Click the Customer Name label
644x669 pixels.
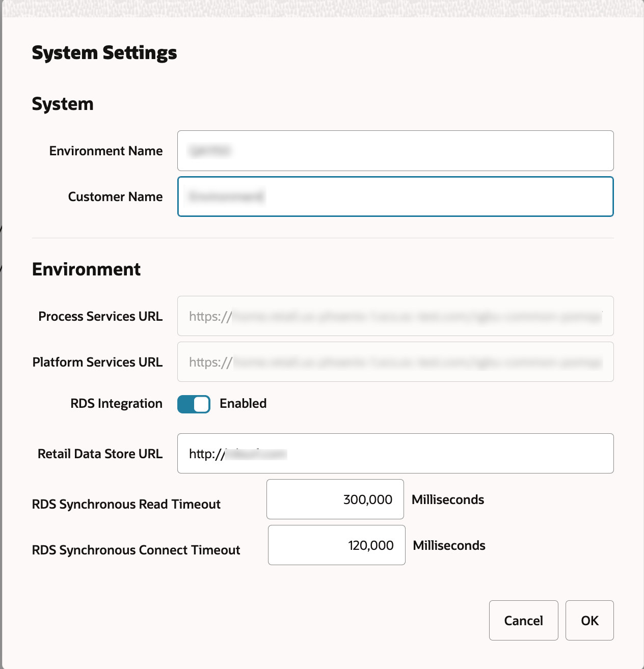pos(116,197)
